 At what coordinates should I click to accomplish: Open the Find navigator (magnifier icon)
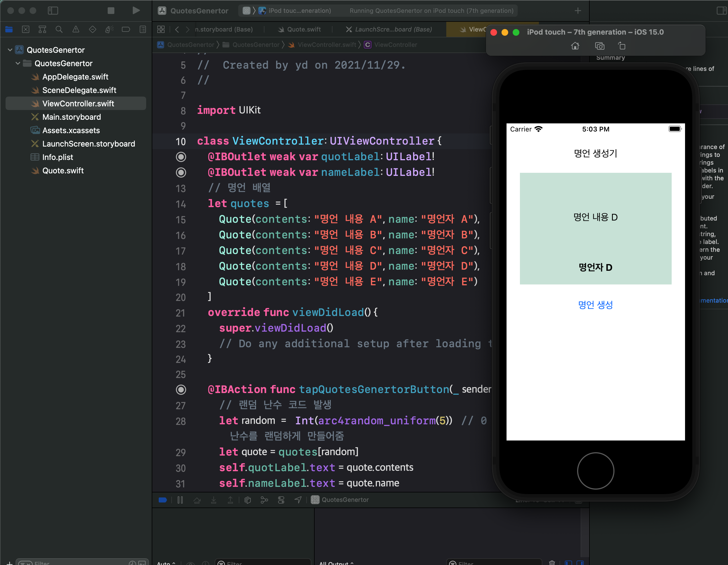tap(59, 29)
